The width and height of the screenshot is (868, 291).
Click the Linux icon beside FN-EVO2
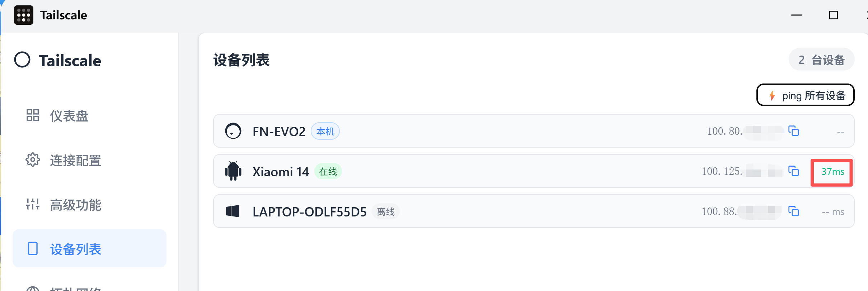point(233,131)
